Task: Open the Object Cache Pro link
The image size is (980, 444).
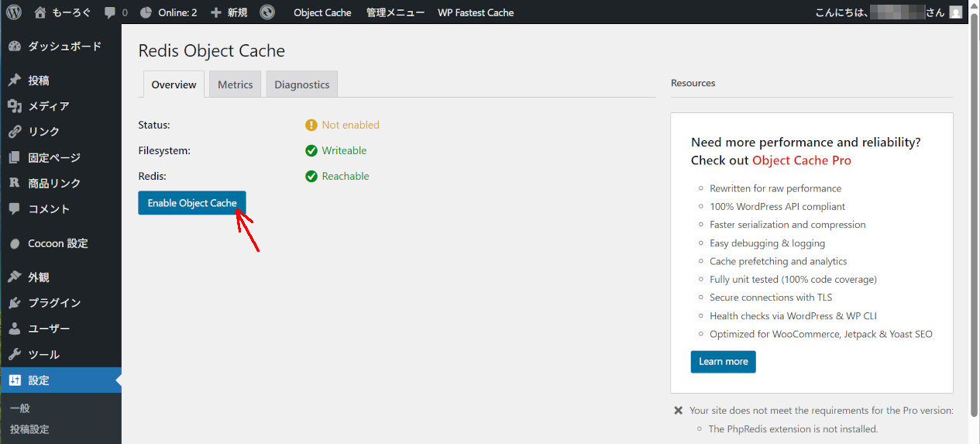Action: (x=802, y=160)
